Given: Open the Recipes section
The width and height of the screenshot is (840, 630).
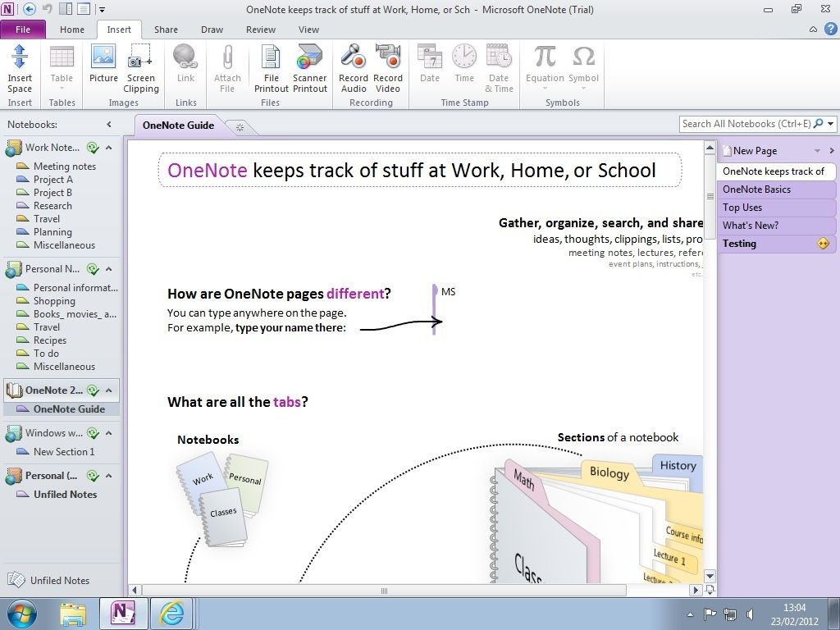Looking at the screenshot, I should pos(42,340).
